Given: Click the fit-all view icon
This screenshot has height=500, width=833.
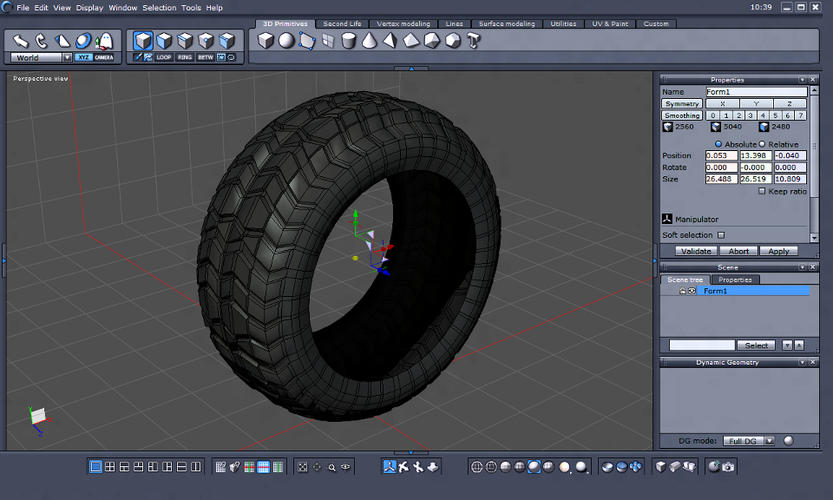Looking at the screenshot, I should [x=302, y=467].
